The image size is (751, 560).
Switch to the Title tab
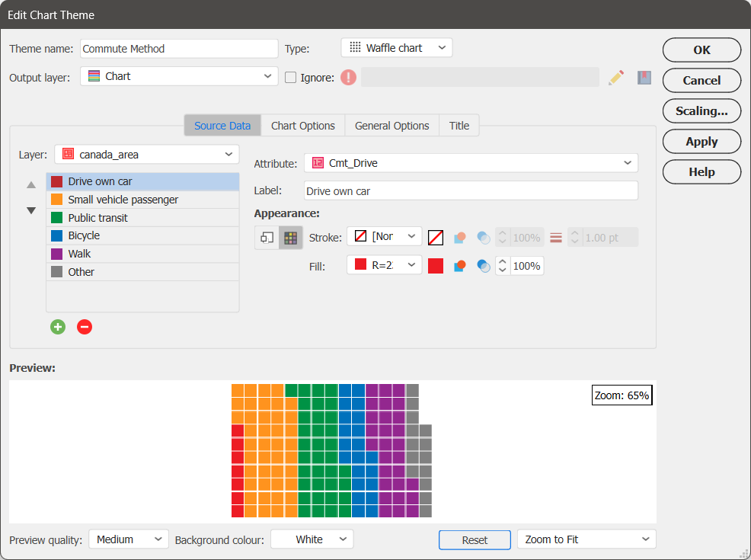coord(459,126)
